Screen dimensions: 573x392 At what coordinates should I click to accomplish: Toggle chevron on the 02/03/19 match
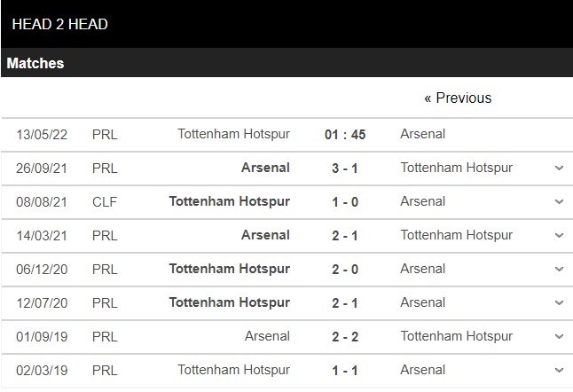(559, 370)
